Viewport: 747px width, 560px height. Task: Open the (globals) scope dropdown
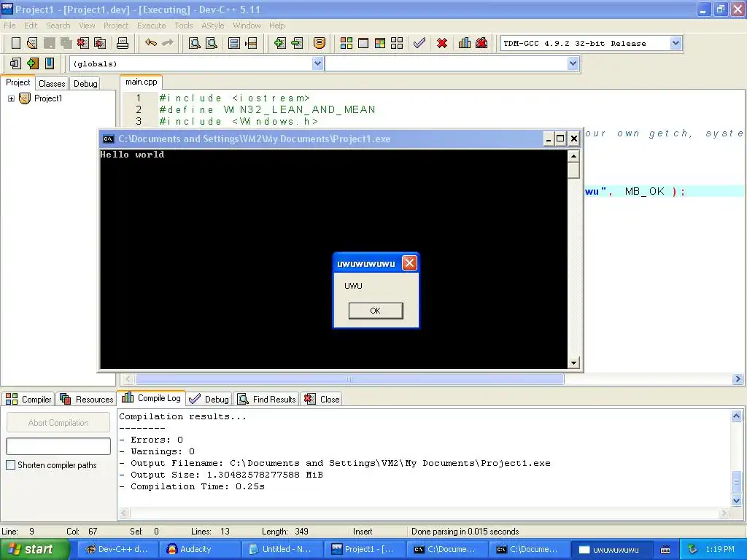318,63
